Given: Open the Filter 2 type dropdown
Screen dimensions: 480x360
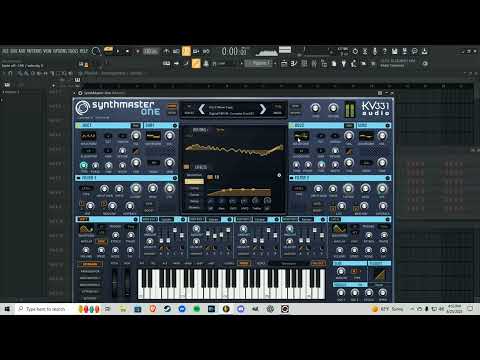Looking at the screenshot, I should (x=299, y=188).
